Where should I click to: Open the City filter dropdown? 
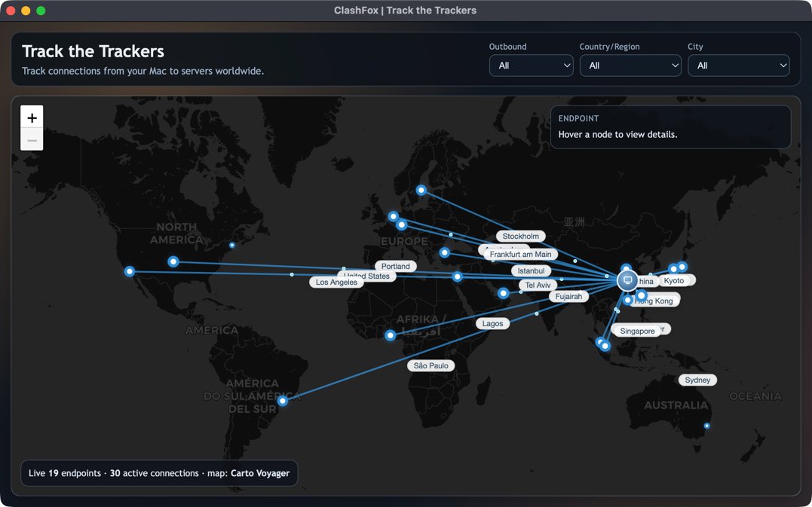point(739,66)
